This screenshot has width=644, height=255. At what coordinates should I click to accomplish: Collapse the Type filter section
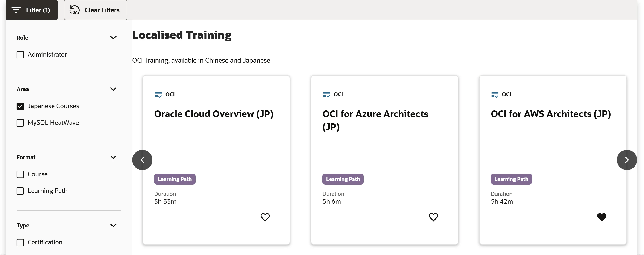pyautogui.click(x=113, y=225)
